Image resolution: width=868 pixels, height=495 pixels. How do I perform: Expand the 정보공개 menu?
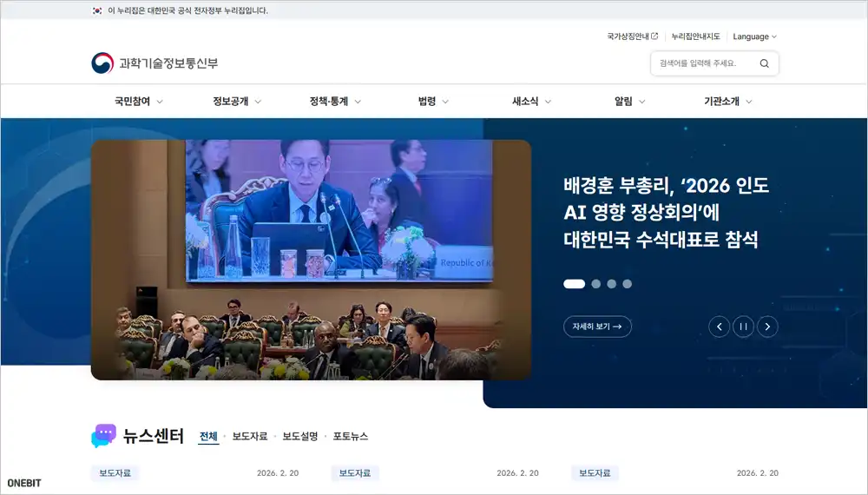click(x=237, y=102)
